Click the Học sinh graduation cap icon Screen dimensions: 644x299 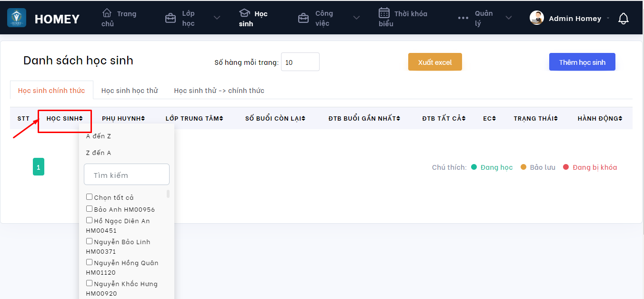coord(244,13)
